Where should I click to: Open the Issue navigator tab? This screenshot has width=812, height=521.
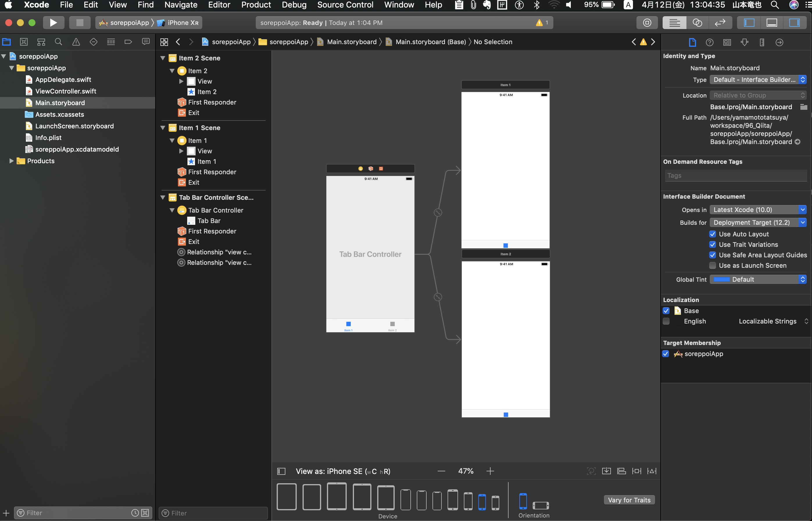(x=76, y=42)
